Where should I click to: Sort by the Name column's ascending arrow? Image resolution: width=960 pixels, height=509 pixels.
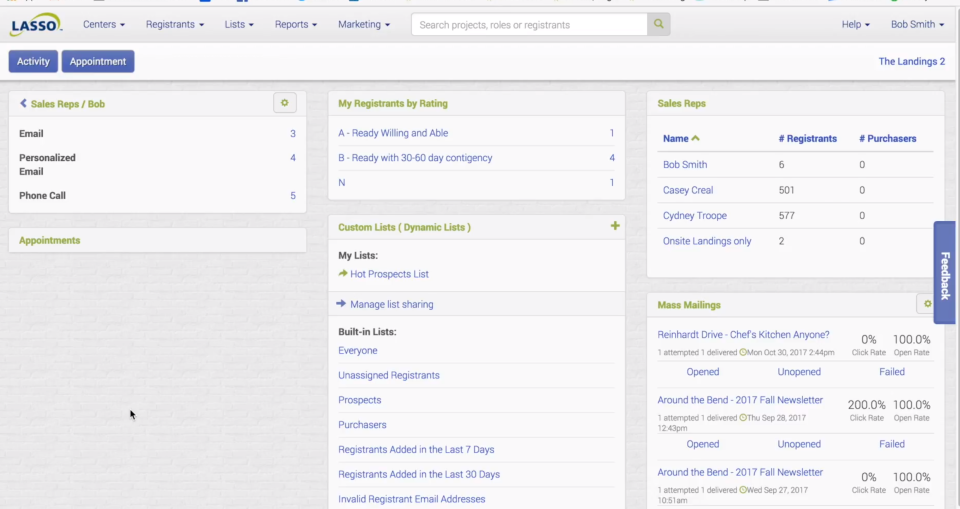tap(696, 138)
